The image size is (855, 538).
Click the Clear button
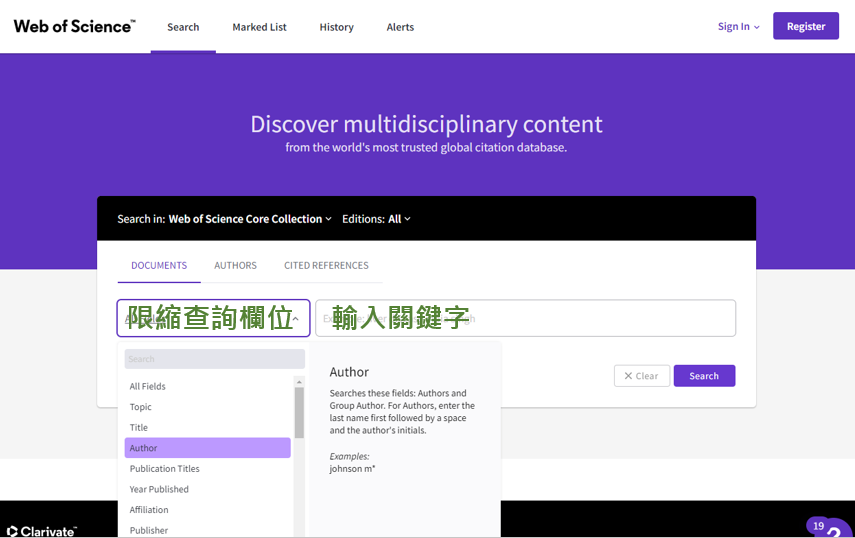pyautogui.click(x=642, y=376)
